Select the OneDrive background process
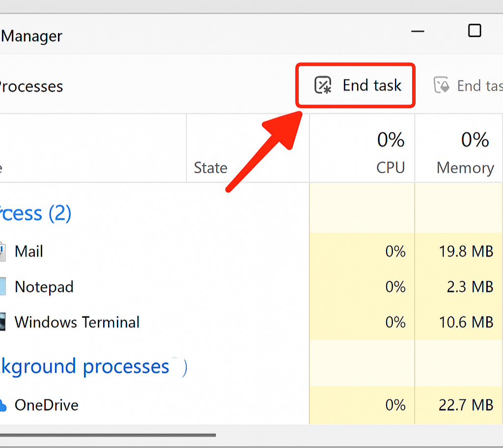This screenshot has width=503, height=448. (x=251, y=405)
